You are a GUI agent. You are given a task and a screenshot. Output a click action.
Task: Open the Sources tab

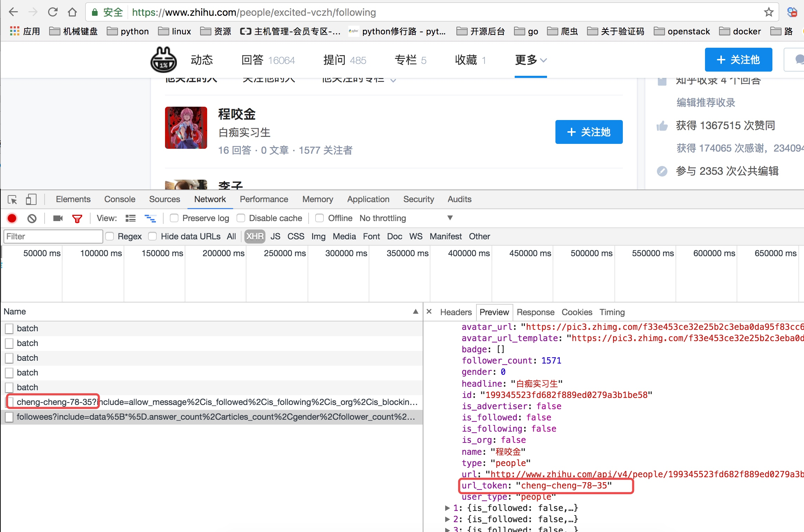[x=164, y=199]
